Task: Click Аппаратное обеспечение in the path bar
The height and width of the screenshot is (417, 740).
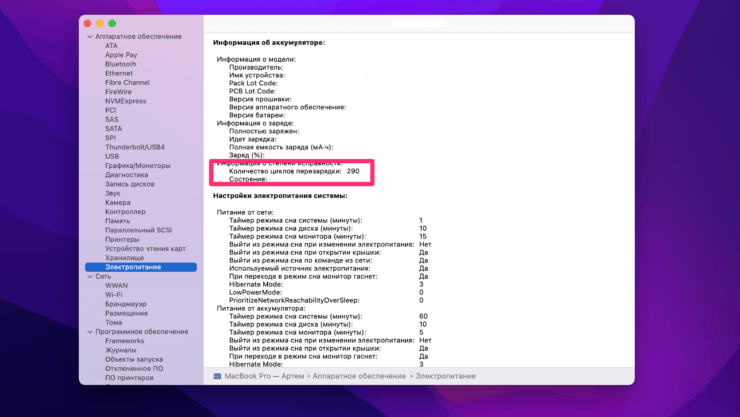Action: pos(358,376)
